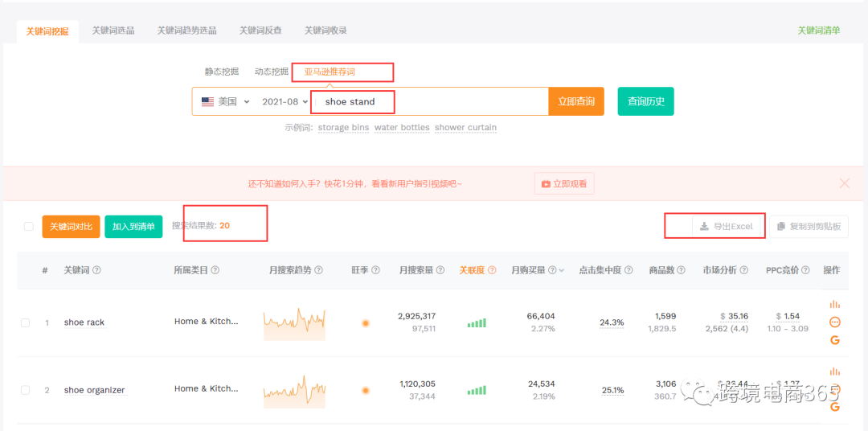The width and height of the screenshot is (868, 431).
Task: Click 导出Excel button
Action: coord(727,226)
